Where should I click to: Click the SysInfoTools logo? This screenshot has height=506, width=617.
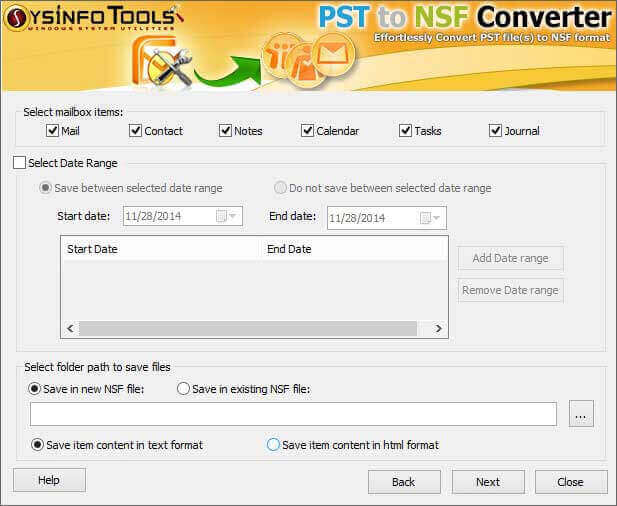tap(94, 18)
